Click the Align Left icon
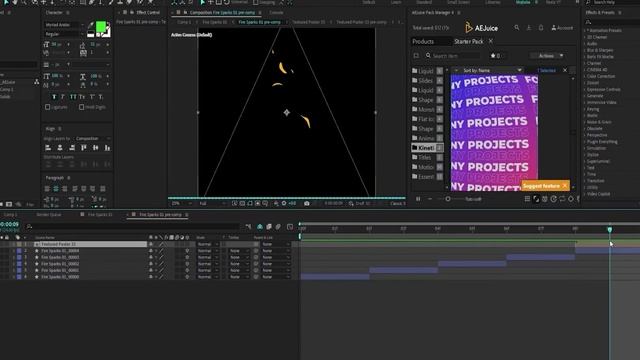Image resolution: width=640 pixels, height=360 pixels. [48, 148]
